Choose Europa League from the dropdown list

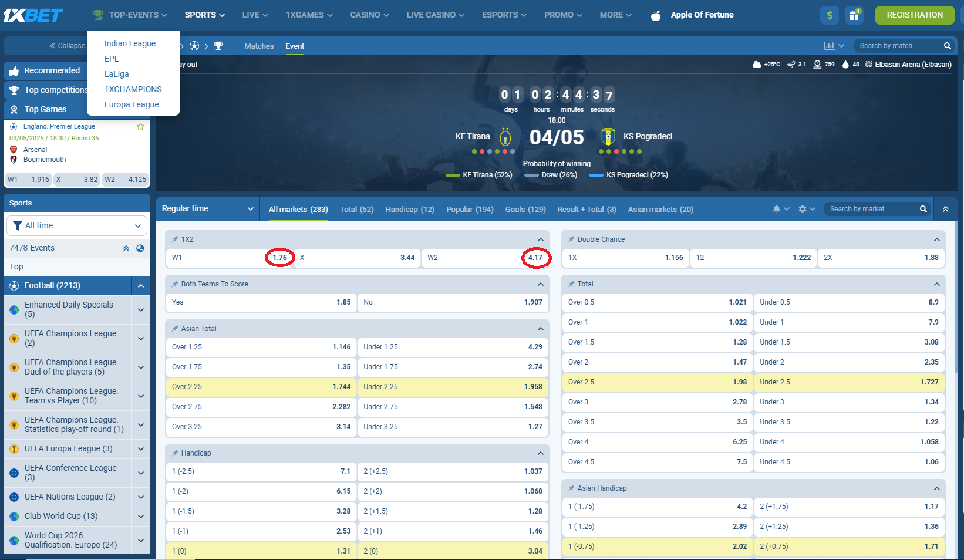[x=132, y=104]
